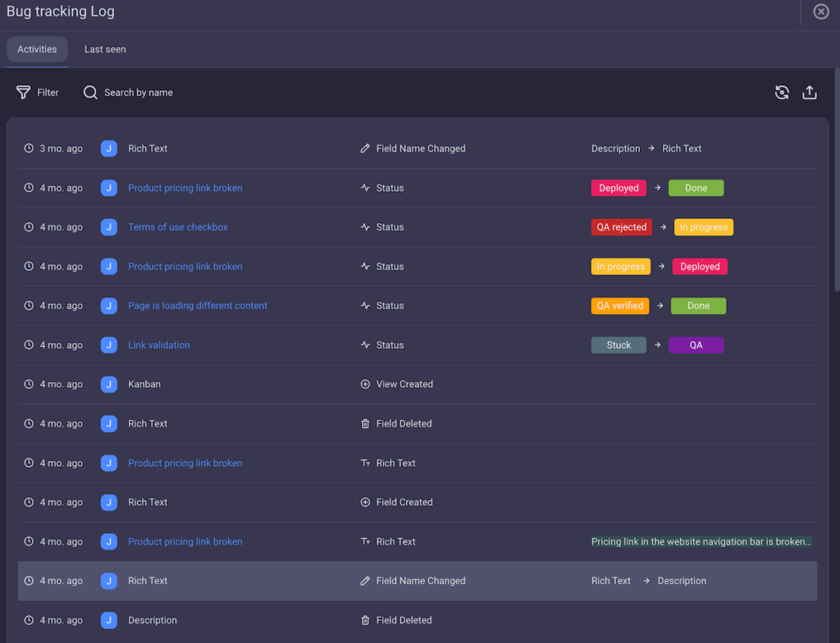Click the green Done status label
Screen dimensions: 840x643
click(x=696, y=188)
